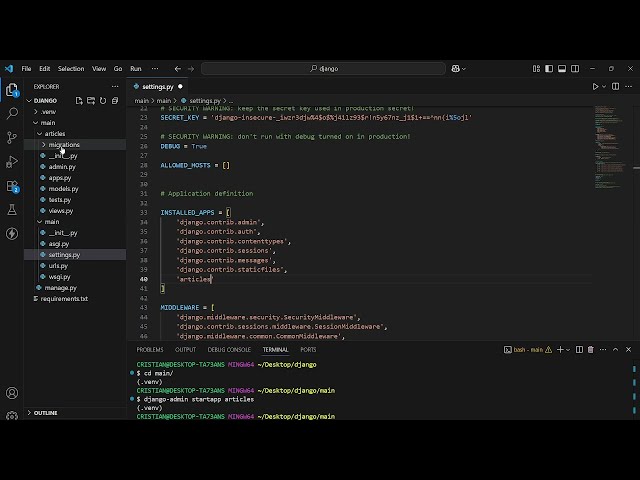Open views.py in the file tree
The height and width of the screenshot is (480, 640).
(x=60, y=211)
